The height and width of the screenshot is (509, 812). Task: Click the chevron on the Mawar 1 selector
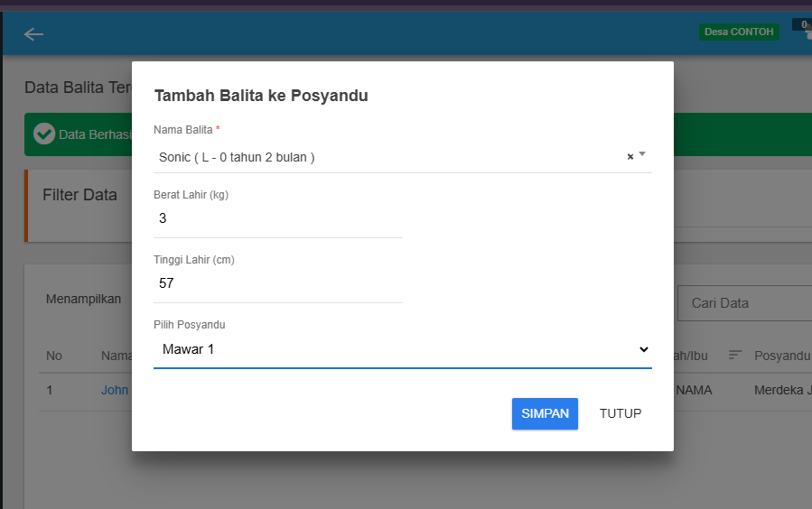point(644,349)
